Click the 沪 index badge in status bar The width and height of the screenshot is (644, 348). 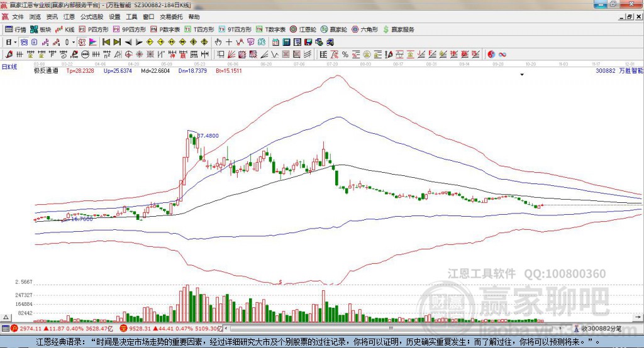(x=14, y=329)
